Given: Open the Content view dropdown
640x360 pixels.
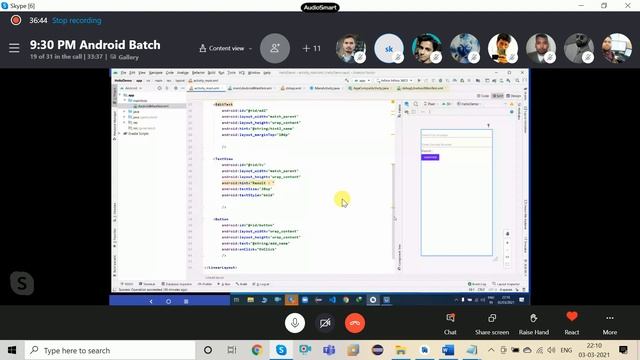Looking at the screenshot, I should (225, 48).
